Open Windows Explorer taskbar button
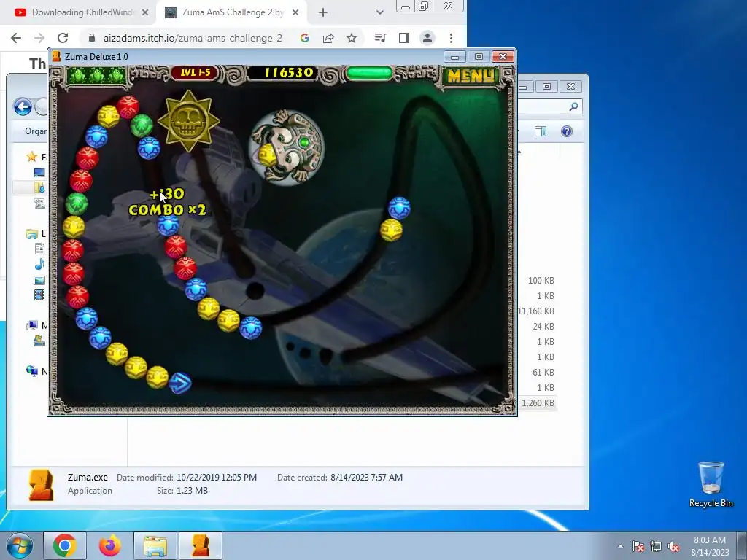 [155, 545]
